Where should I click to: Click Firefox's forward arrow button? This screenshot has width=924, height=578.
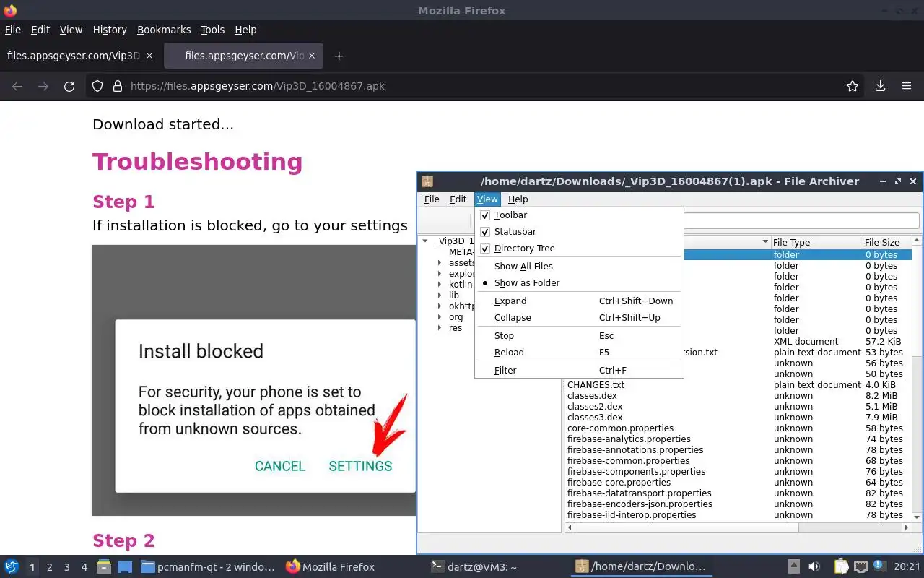point(43,86)
